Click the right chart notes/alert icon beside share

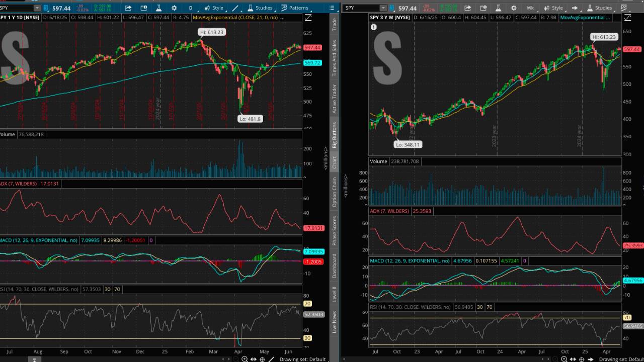(484, 8)
